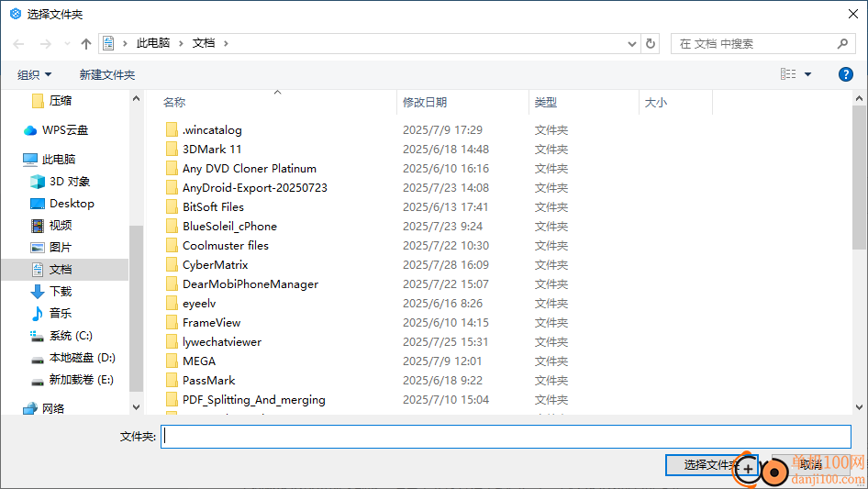868x489 pixels.
Task: Open Desktop in navigation pane
Action: pos(72,204)
